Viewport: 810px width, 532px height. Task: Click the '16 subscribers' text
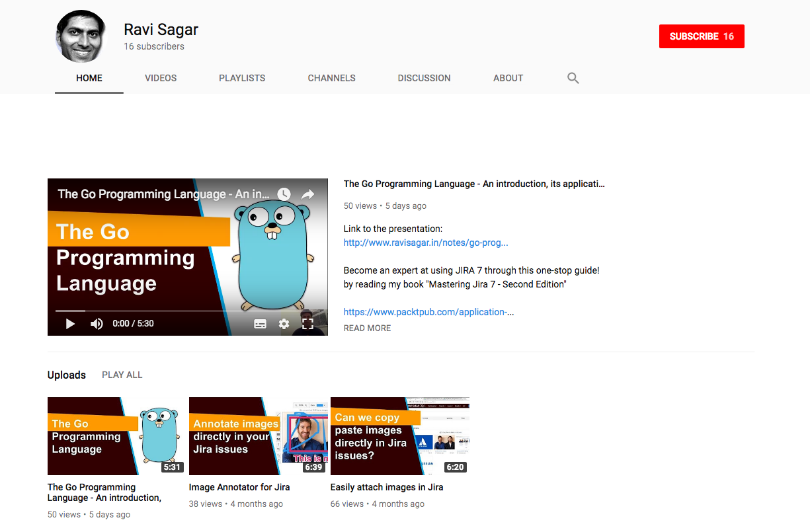(x=154, y=46)
